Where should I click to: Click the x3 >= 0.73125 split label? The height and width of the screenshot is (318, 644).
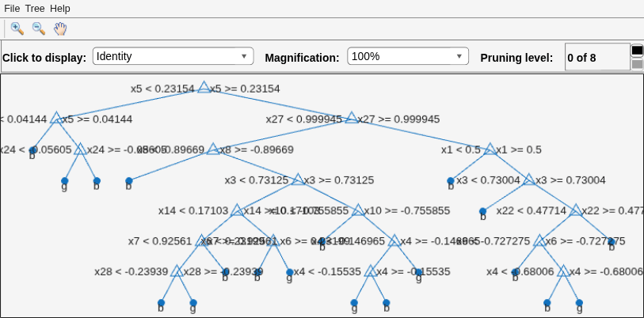[x=338, y=180]
